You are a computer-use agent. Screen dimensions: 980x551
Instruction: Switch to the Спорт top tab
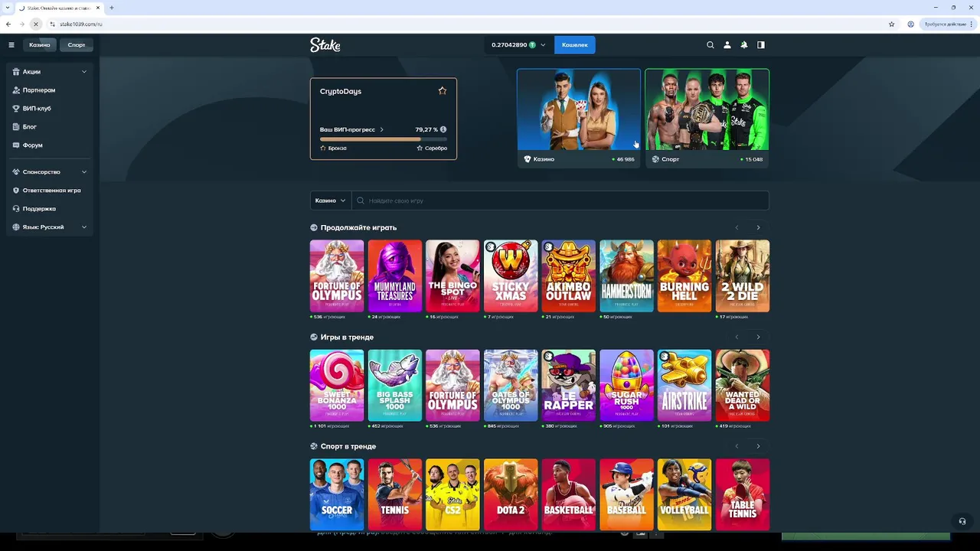coord(77,45)
